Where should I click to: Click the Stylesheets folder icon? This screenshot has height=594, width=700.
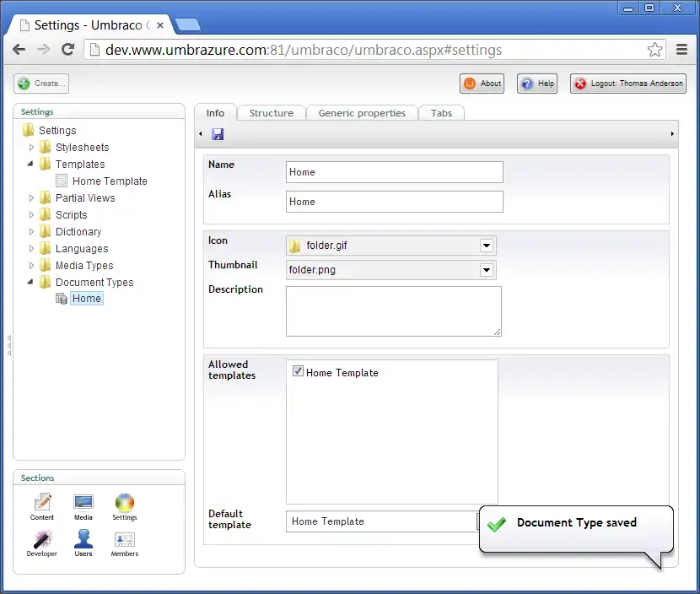[x=45, y=147]
